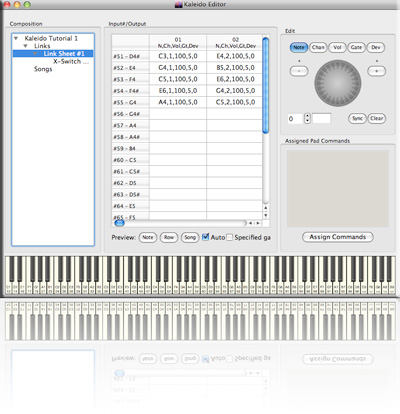Select the Dev edit mode button
Image resolution: width=400 pixels, height=414 pixels.
pyautogui.click(x=376, y=47)
